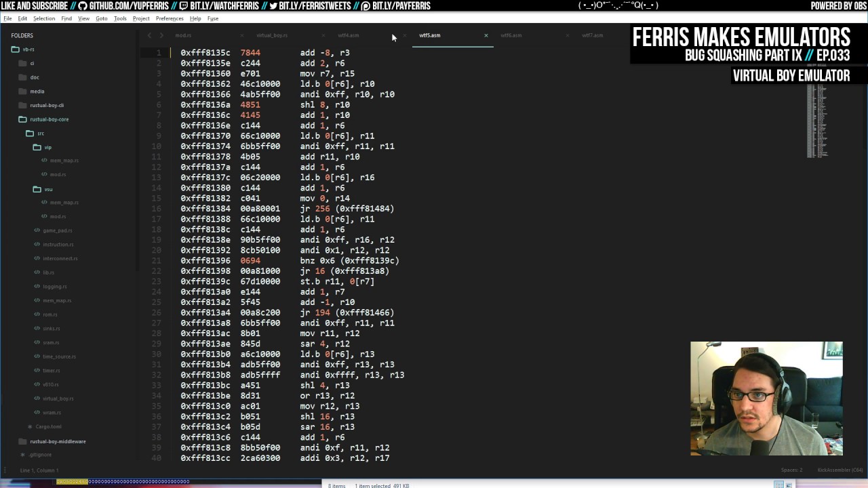
Task: Open rom.rs in sidebar
Action: coord(50,314)
